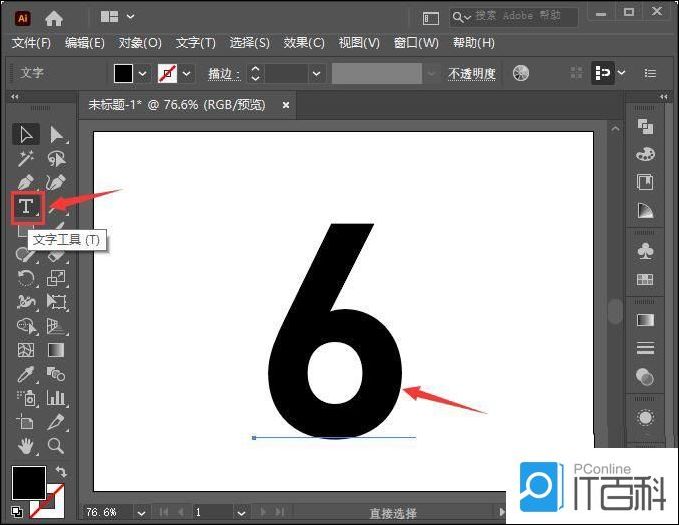679x525 pixels.
Task: Select the Scale tool
Action: [56, 278]
